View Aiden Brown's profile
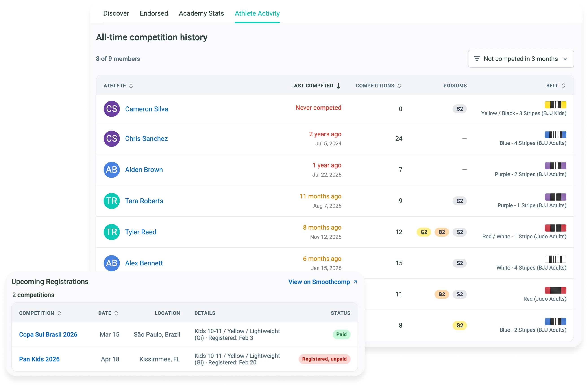Image resolution: width=588 pixels, height=386 pixels. coord(144,170)
